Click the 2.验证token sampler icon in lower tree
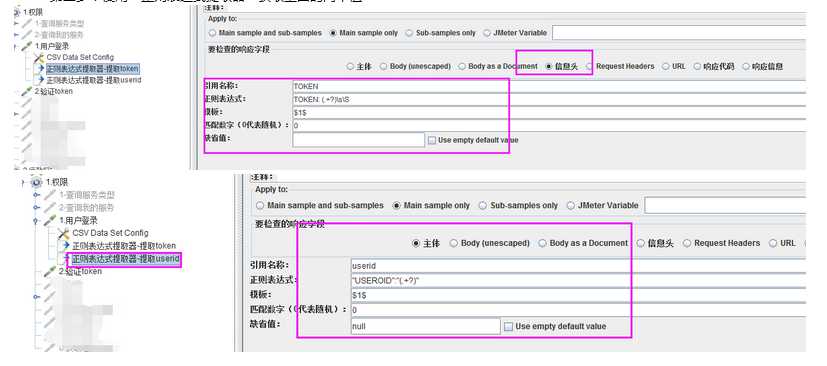Image resolution: width=827 pixels, height=366 pixels. click(51, 271)
